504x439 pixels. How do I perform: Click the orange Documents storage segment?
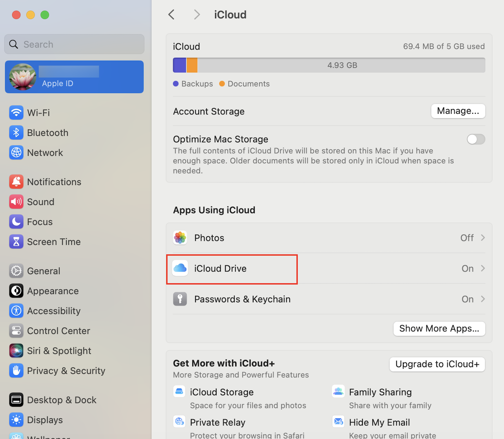[x=192, y=65]
